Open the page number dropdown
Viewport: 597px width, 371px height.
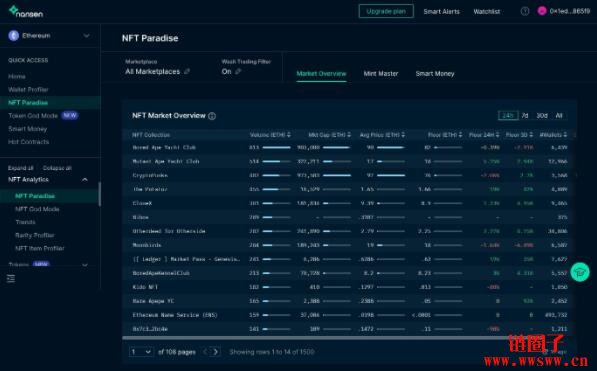click(141, 352)
